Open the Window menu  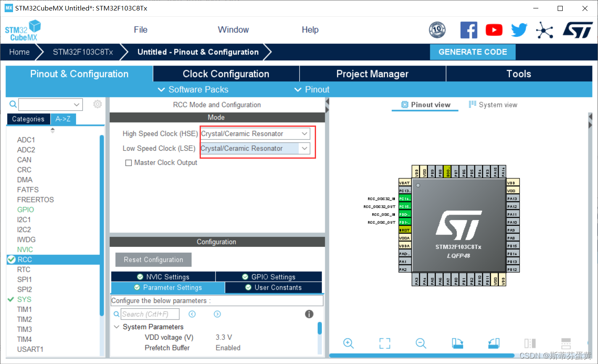pyautogui.click(x=233, y=30)
